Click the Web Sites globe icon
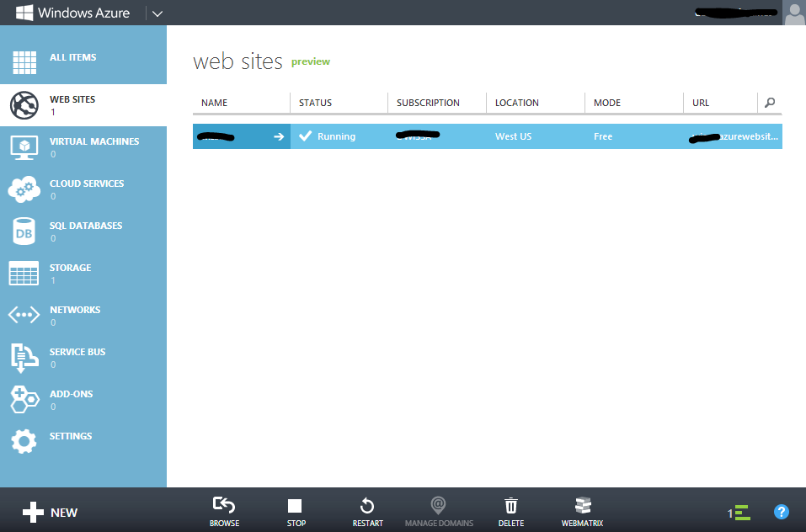The image size is (806, 532). click(x=24, y=104)
